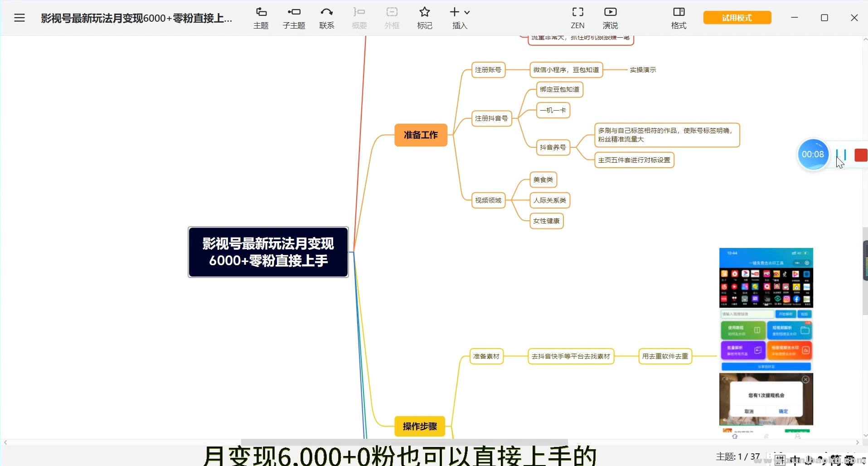Create a 联系 relationship line
868x466 pixels.
(x=326, y=18)
